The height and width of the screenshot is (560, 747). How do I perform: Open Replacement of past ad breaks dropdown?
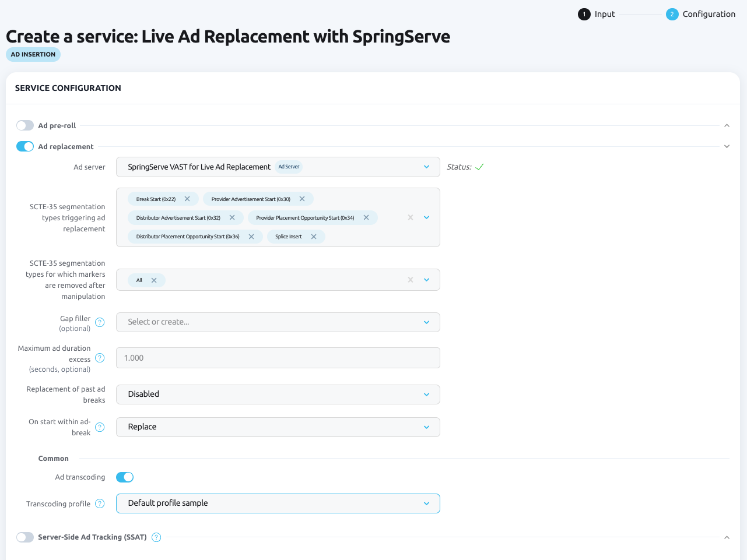click(x=278, y=395)
